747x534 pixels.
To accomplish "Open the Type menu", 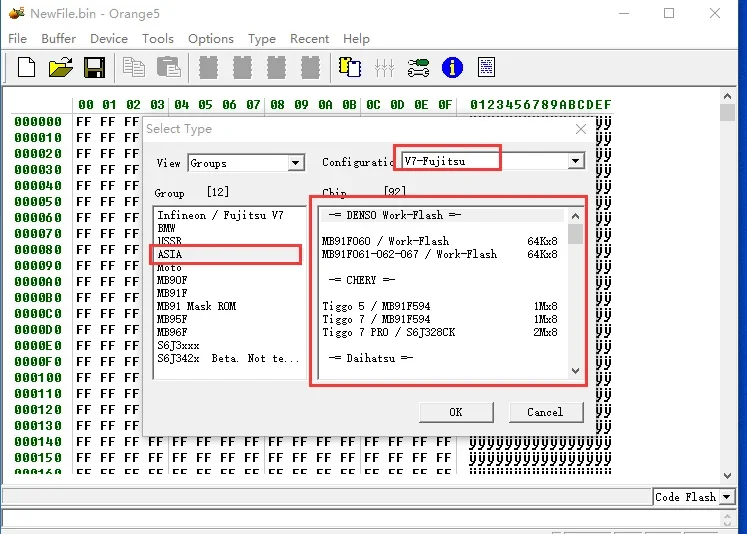I will [262, 39].
